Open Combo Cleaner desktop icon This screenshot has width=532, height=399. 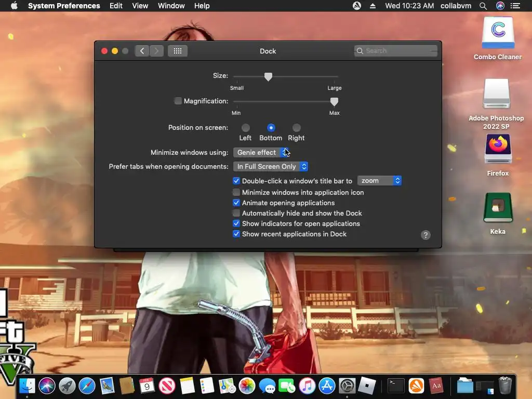[498, 33]
